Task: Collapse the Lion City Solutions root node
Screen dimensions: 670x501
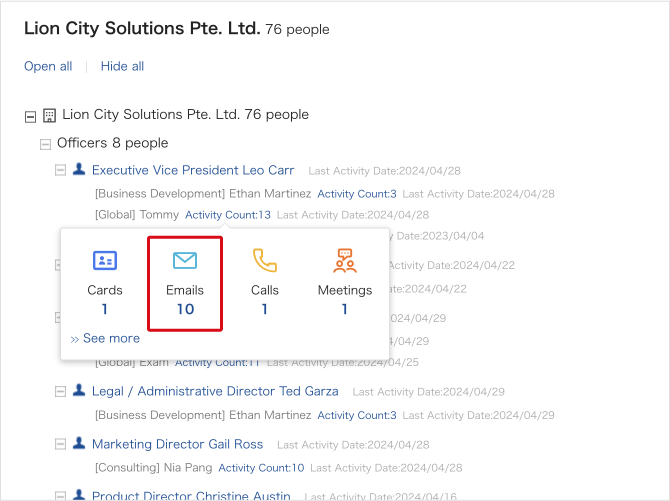Action: coord(30,115)
